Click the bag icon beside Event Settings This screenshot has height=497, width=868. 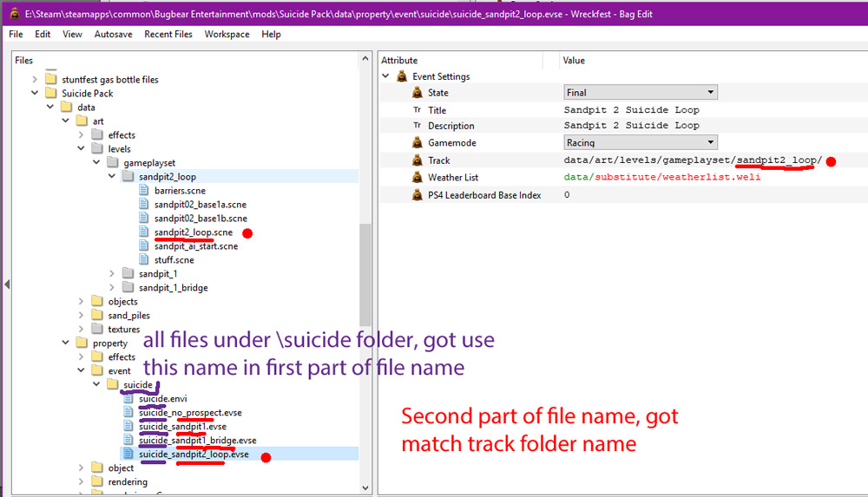[402, 76]
